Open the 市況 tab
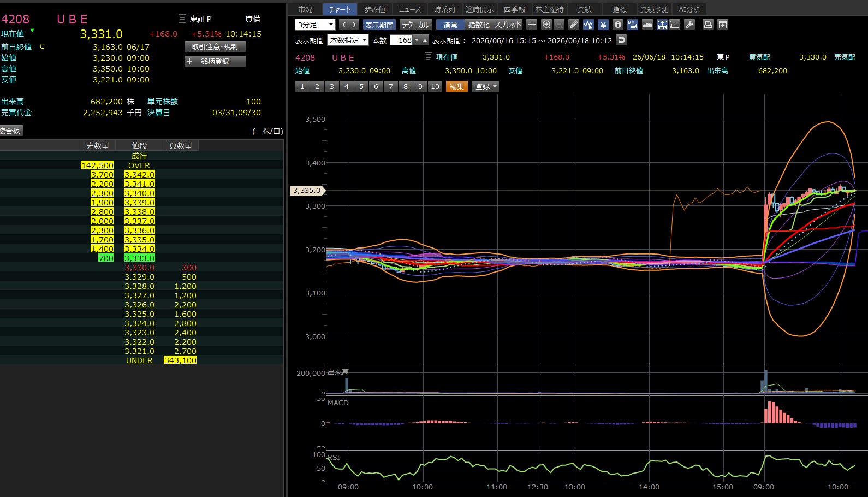This screenshot has height=497, width=868. pyautogui.click(x=305, y=9)
